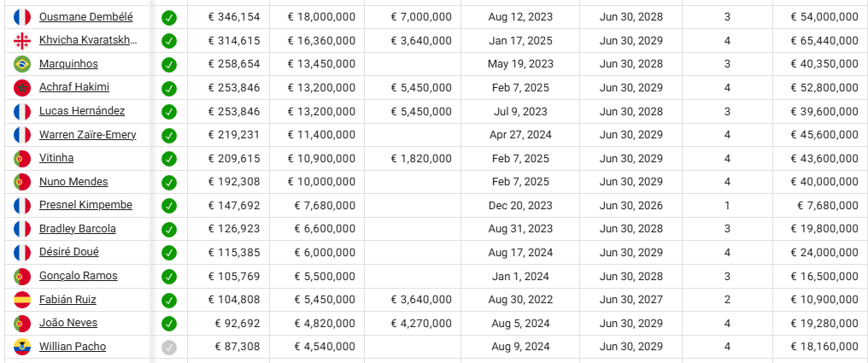Click the green checkmark for Presnel Kimpembe

pyautogui.click(x=169, y=206)
